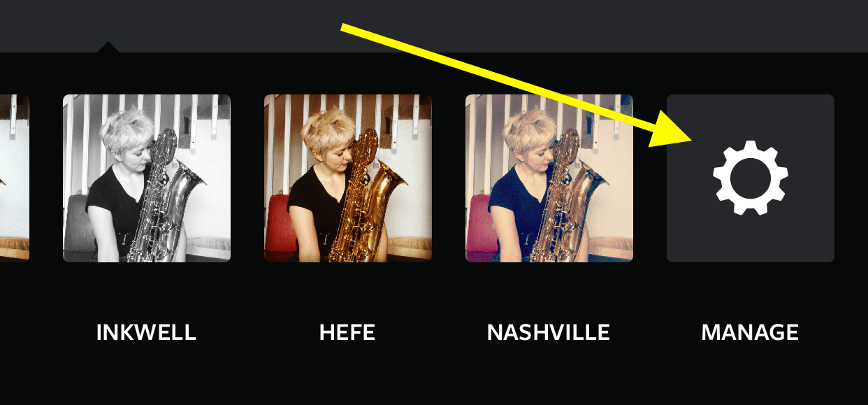Image resolution: width=868 pixels, height=405 pixels.
Task: Click the NASHVILLE filter label
Action: tap(549, 332)
